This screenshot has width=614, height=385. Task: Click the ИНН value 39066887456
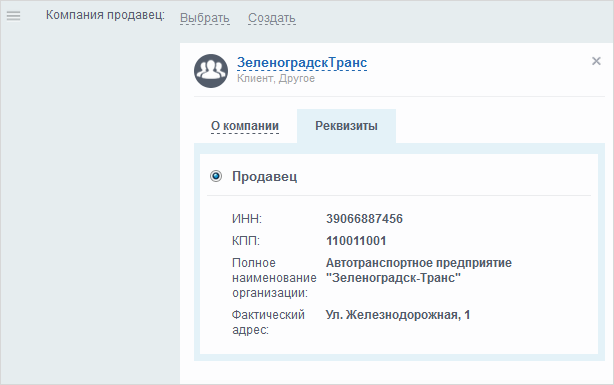pos(364,219)
